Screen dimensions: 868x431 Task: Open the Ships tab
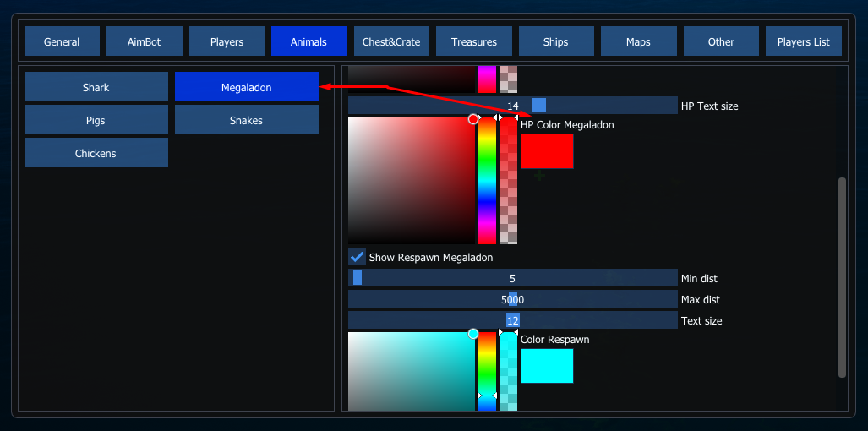pos(556,41)
